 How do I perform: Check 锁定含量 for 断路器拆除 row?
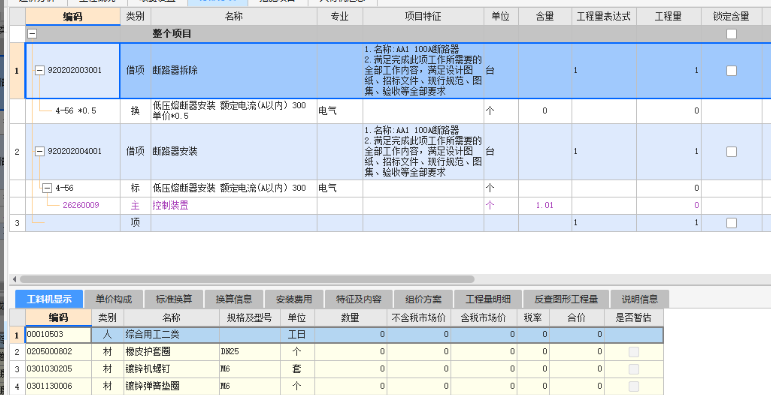pyautogui.click(x=732, y=70)
